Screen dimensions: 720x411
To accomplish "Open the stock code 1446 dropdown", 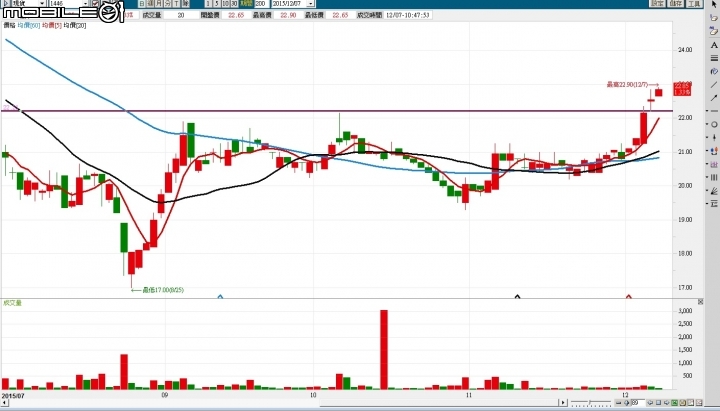I will tap(85, 3).
